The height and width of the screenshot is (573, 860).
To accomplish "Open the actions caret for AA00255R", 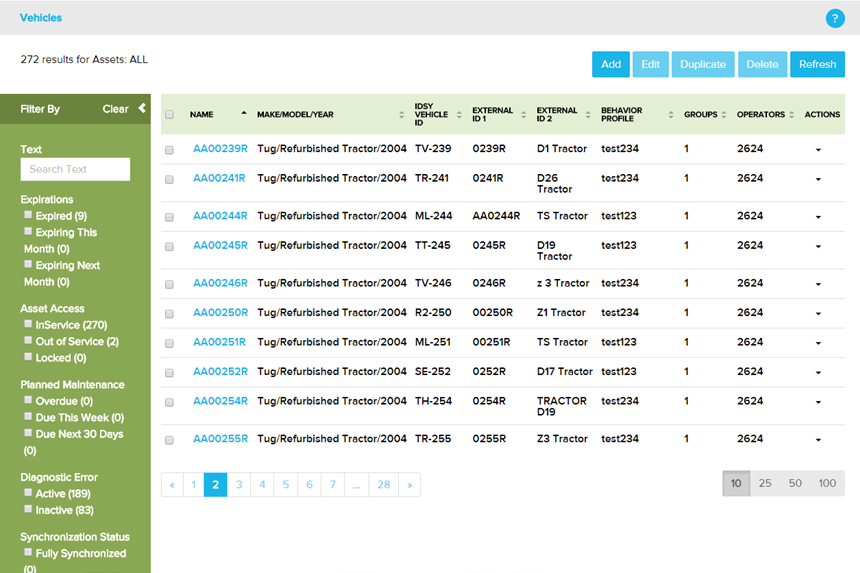I will [818, 440].
